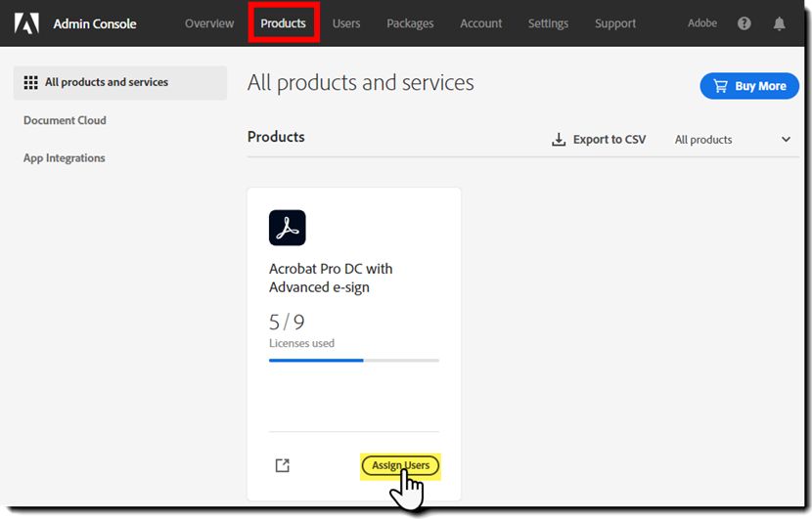The height and width of the screenshot is (519, 812).
Task: Select Document Cloud in the sidebar
Action: (x=65, y=120)
